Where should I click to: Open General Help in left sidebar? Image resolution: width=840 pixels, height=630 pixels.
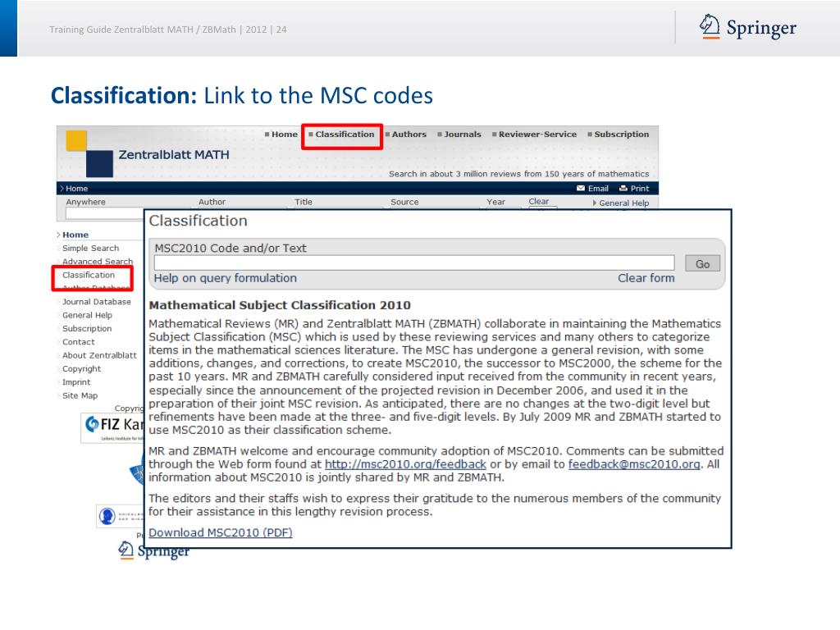click(87, 315)
